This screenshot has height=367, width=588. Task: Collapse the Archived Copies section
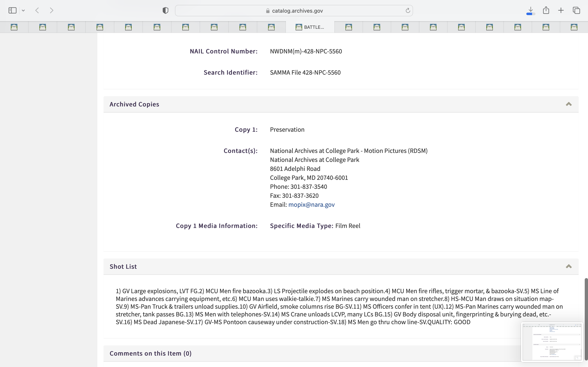click(x=569, y=104)
